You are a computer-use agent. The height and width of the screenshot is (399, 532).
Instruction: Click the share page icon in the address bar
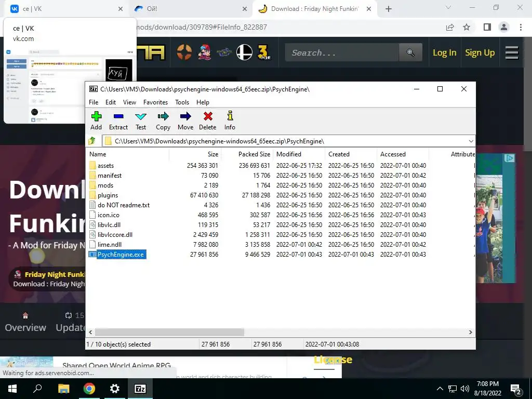450,27
